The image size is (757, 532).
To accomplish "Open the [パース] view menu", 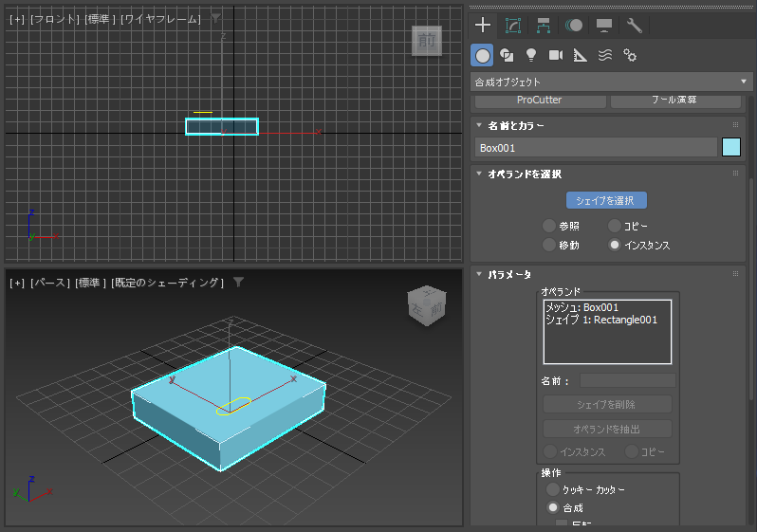I will (49, 283).
